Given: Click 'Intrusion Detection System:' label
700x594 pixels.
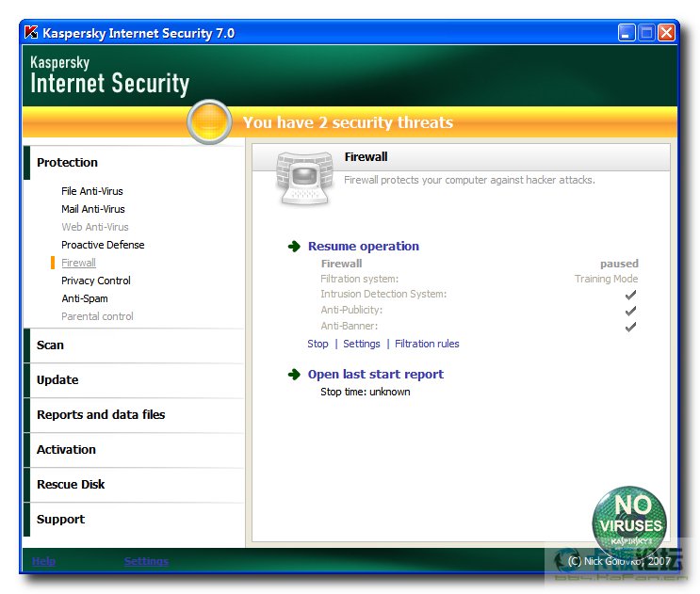Looking at the screenshot, I should (383, 294).
